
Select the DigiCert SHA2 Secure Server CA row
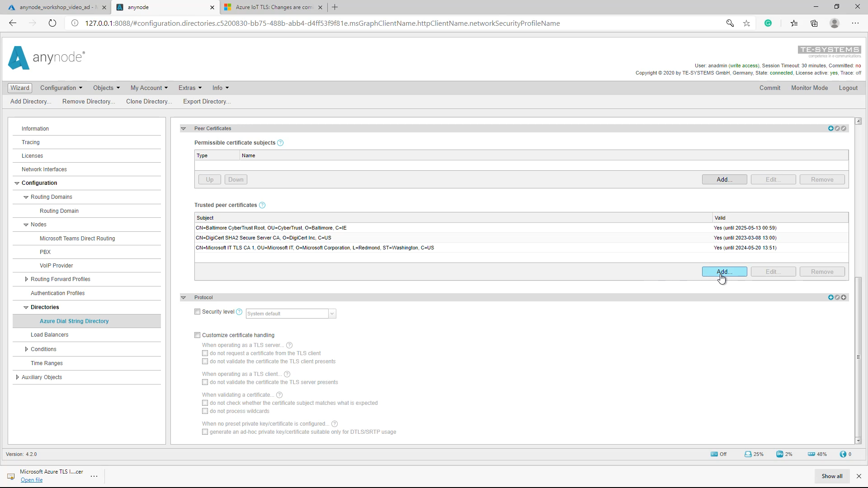[521, 238]
